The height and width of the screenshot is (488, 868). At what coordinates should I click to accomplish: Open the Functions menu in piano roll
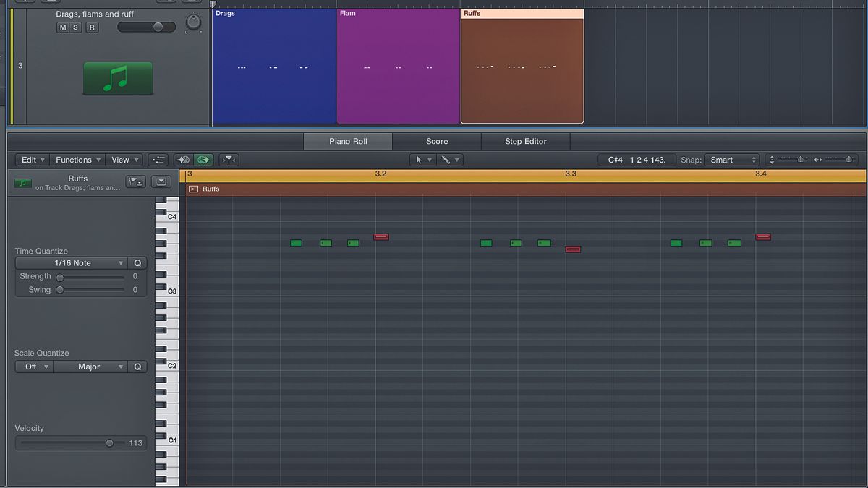point(77,160)
